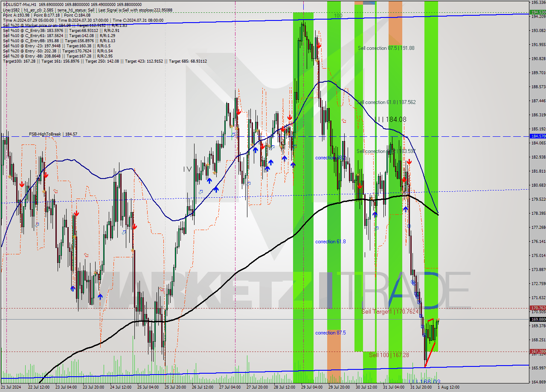
Task: Click the blue 'correction 61.8' label
Action: pyautogui.click(x=331, y=242)
